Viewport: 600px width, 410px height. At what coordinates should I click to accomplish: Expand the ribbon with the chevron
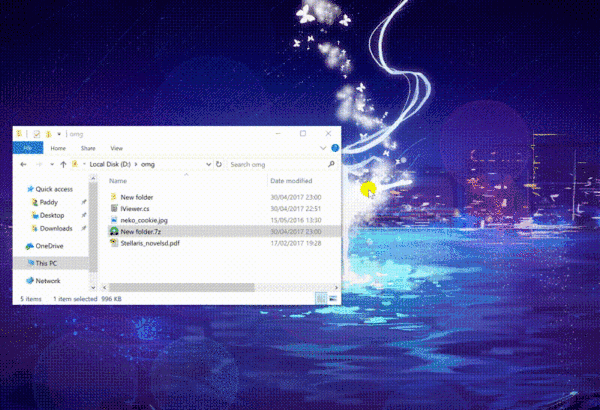click(x=323, y=148)
